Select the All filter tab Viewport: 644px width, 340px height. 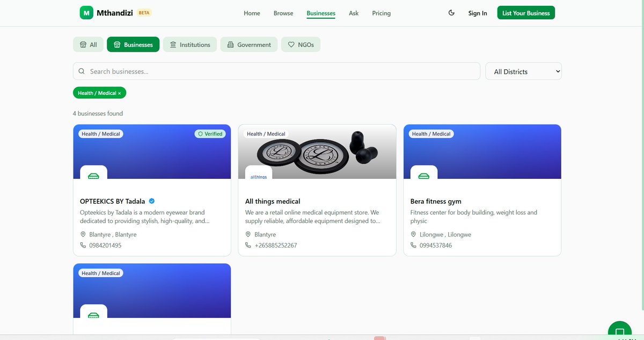point(88,45)
